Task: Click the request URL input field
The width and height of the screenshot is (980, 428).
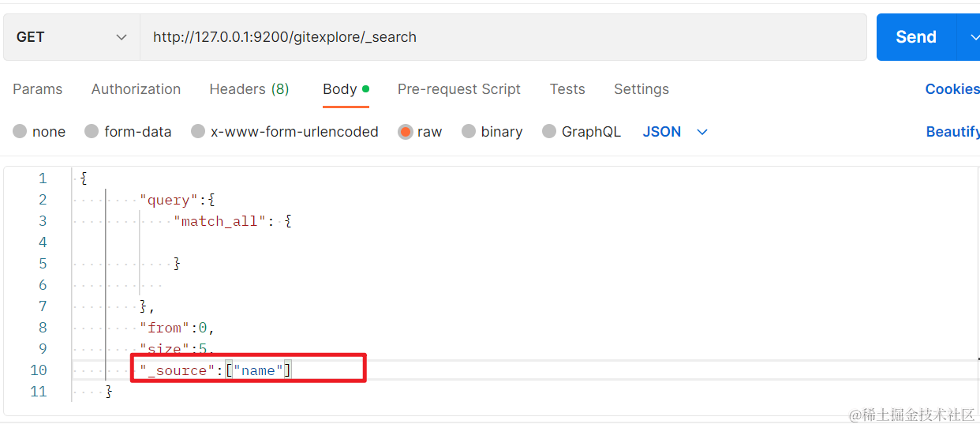Action: pyautogui.click(x=503, y=37)
